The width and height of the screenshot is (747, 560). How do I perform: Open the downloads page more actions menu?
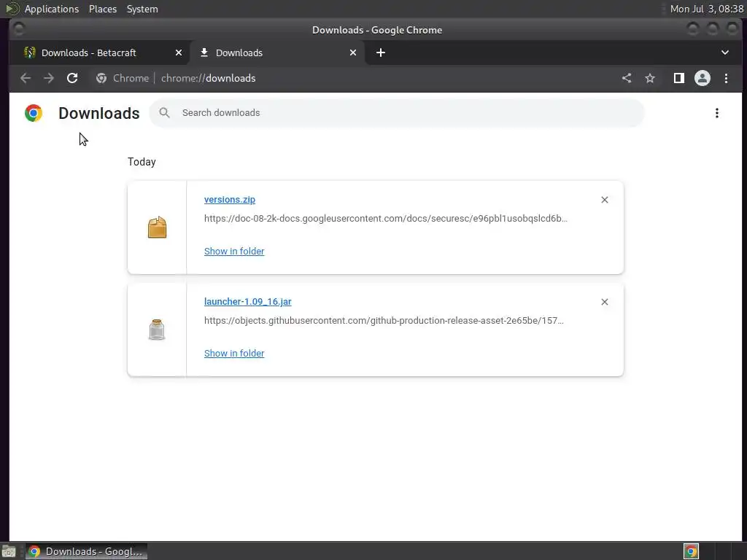click(x=716, y=113)
